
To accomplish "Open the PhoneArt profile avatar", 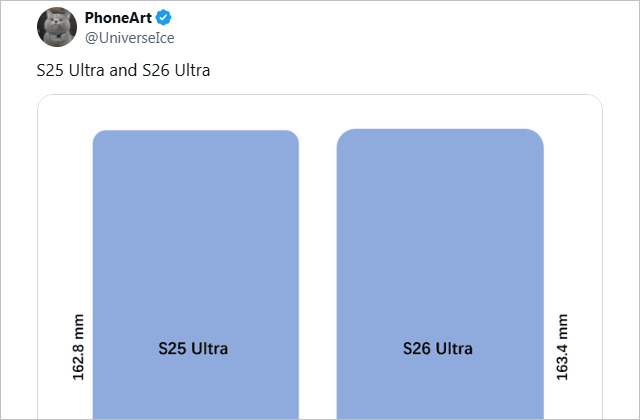I will (x=57, y=27).
